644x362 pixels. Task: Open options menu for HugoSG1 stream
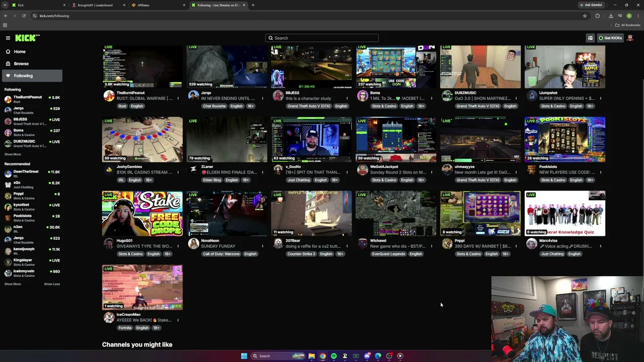tap(178, 246)
